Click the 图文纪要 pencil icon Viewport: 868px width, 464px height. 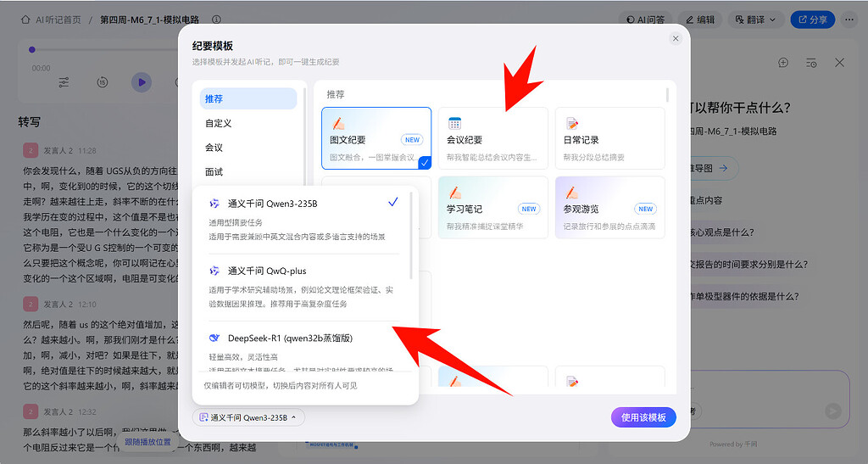tap(337, 124)
